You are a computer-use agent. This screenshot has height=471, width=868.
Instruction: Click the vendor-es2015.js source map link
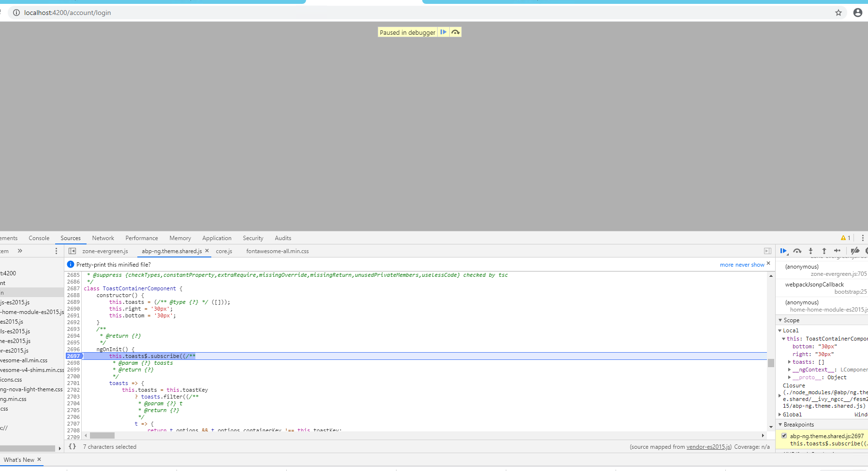click(709, 446)
